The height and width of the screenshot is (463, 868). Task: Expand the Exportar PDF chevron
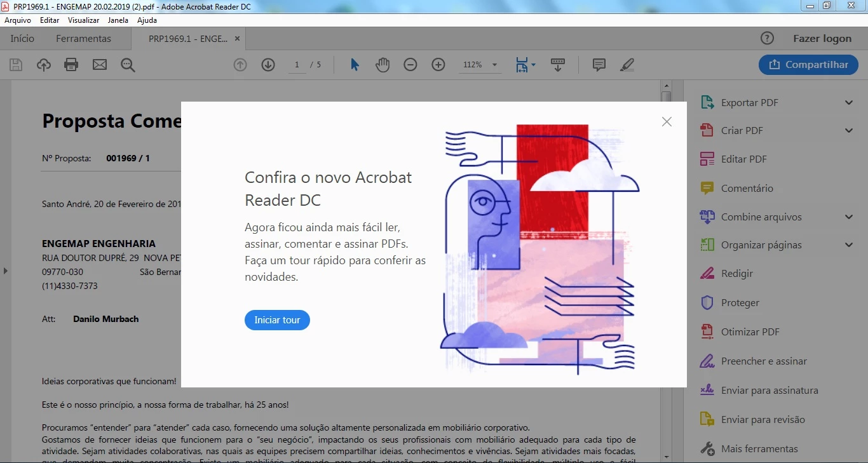tap(849, 103)
